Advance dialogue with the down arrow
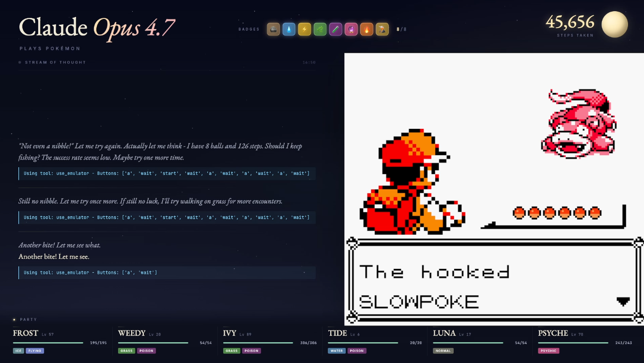This screenshot has width=644, height=363. tap(623, 301)
